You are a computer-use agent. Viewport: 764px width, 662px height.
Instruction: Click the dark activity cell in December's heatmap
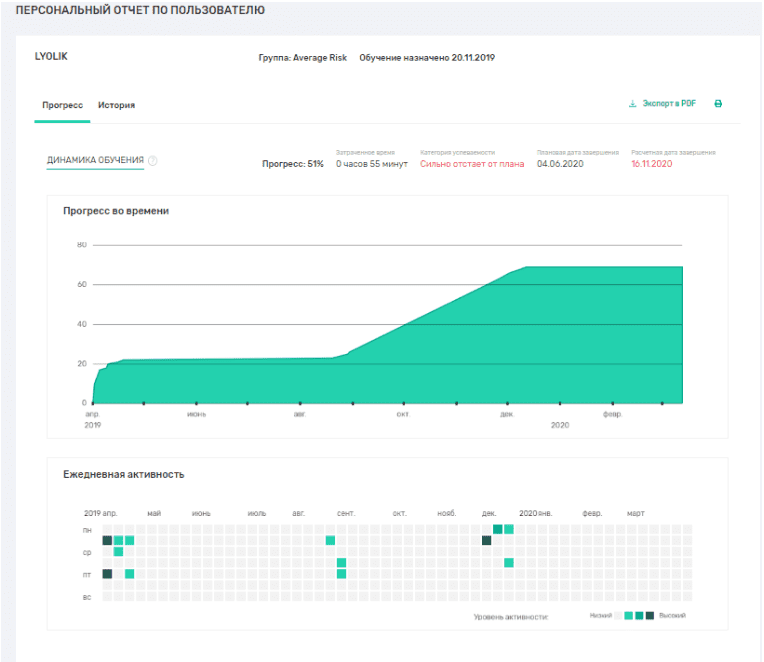click(x=487, y=541)
